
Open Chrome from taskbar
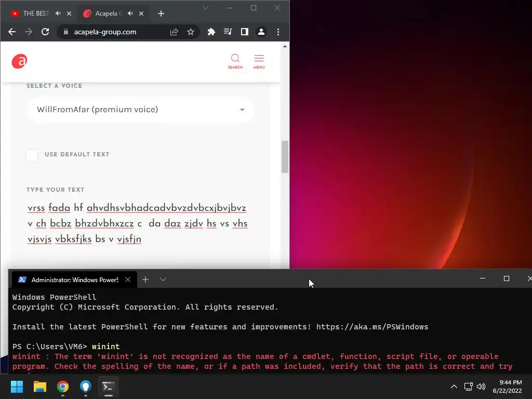tap(63, 387)
